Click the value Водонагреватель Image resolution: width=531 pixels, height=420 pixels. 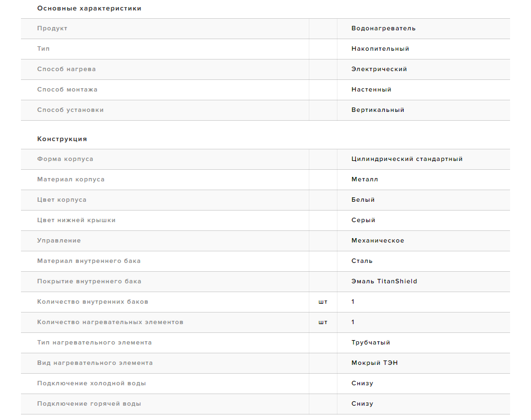[383, 29]
